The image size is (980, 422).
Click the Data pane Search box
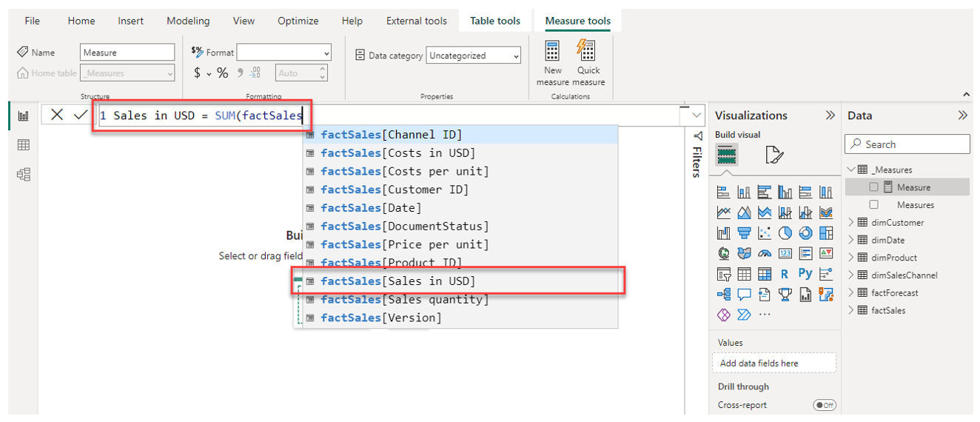pos(907,144)
